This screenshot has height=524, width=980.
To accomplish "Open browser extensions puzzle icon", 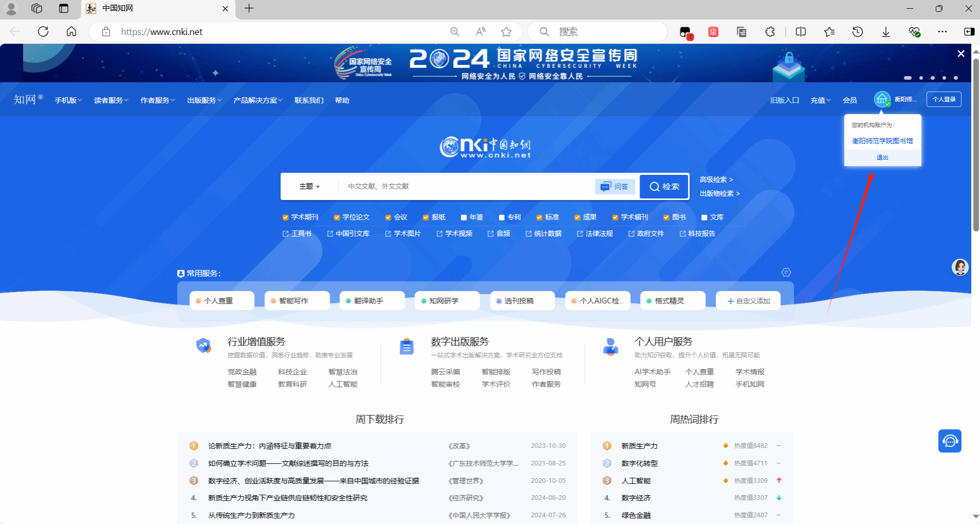I will tap(770, 32).
